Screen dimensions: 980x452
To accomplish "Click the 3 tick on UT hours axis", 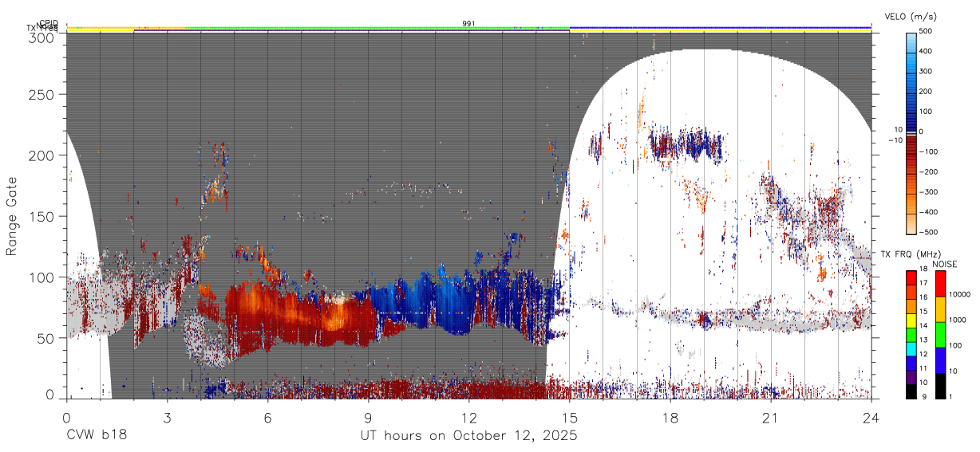I will click(x=168, y=418).
